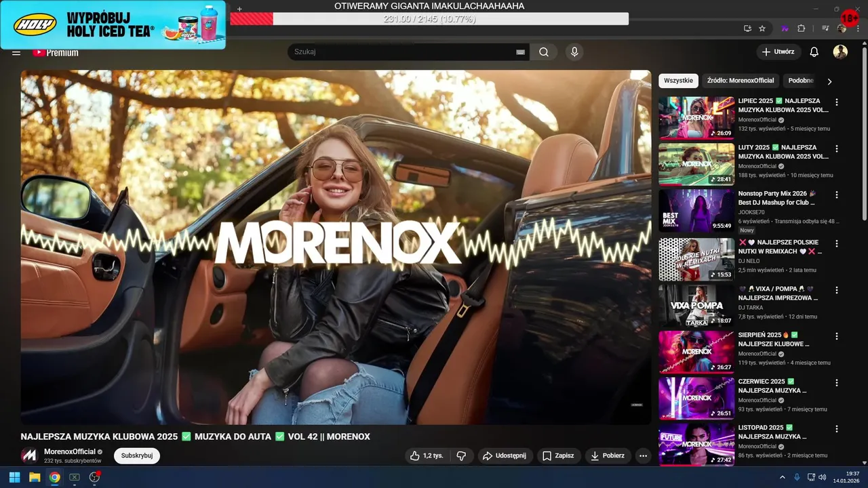Click the Utwórz create button

[778, 52]
